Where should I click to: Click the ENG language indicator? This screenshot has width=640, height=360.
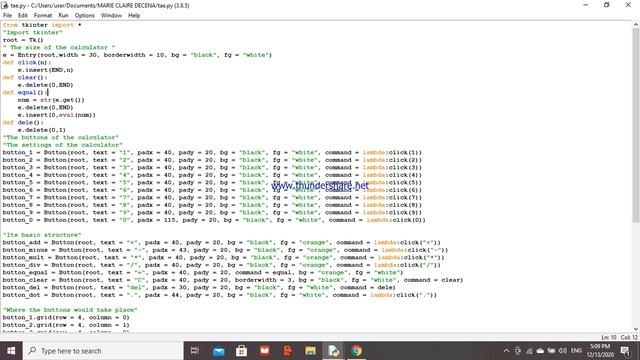click(576, 351)
